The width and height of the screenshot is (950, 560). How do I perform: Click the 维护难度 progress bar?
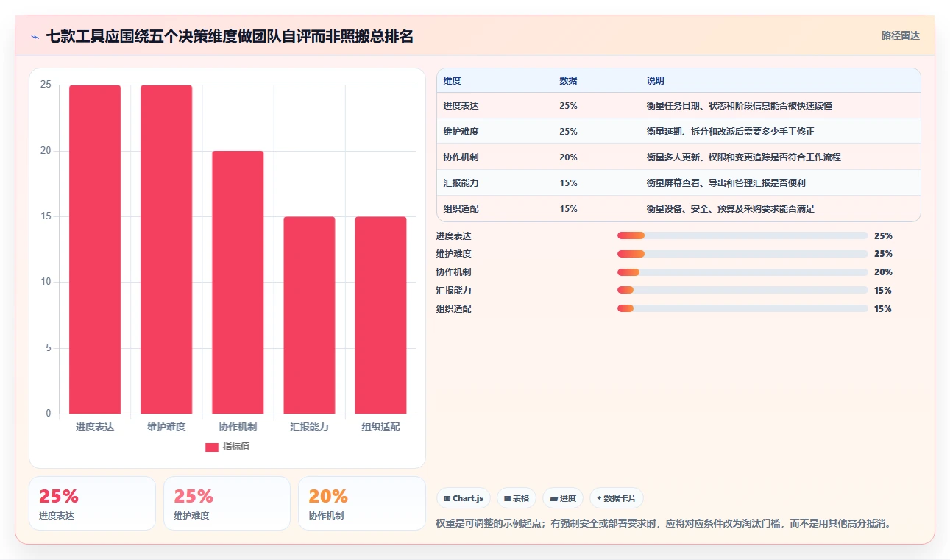742,254
